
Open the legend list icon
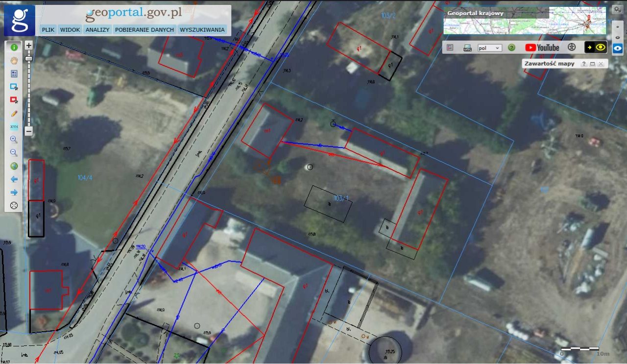click(x=450, y=48)
